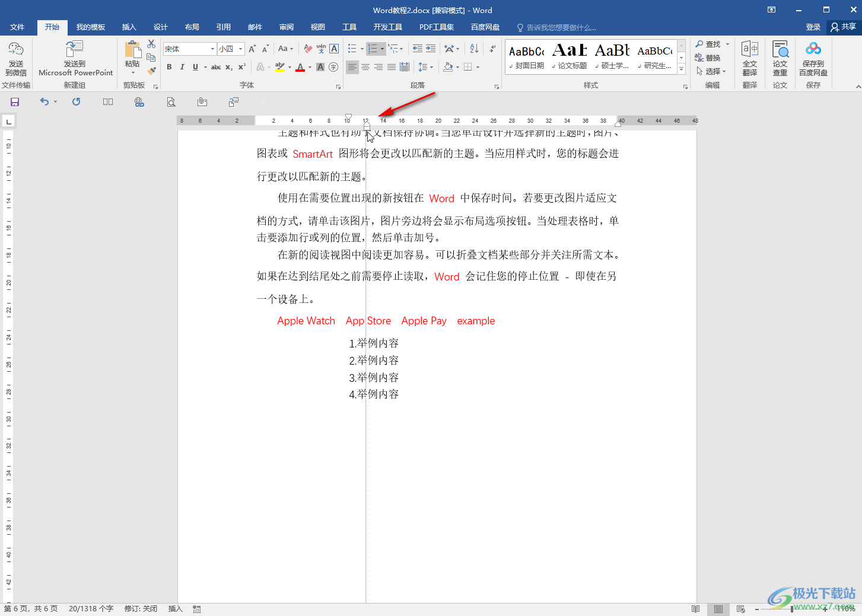Toggle italic formatting
The height and width of the screenshot is (616, 862).
182,67
